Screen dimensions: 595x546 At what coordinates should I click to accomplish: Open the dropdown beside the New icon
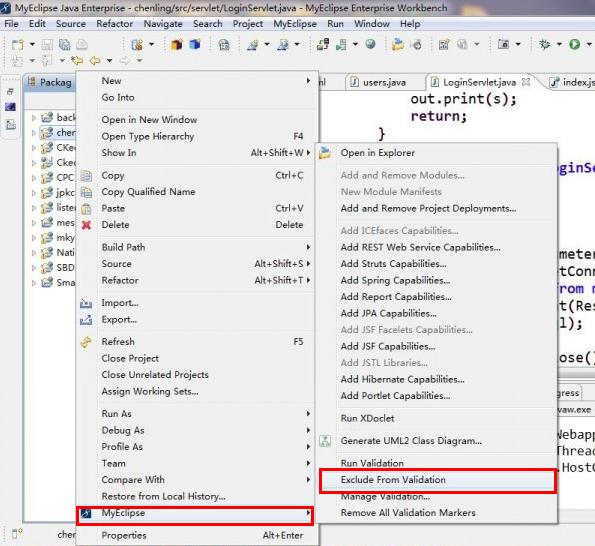tap(32, 45)
